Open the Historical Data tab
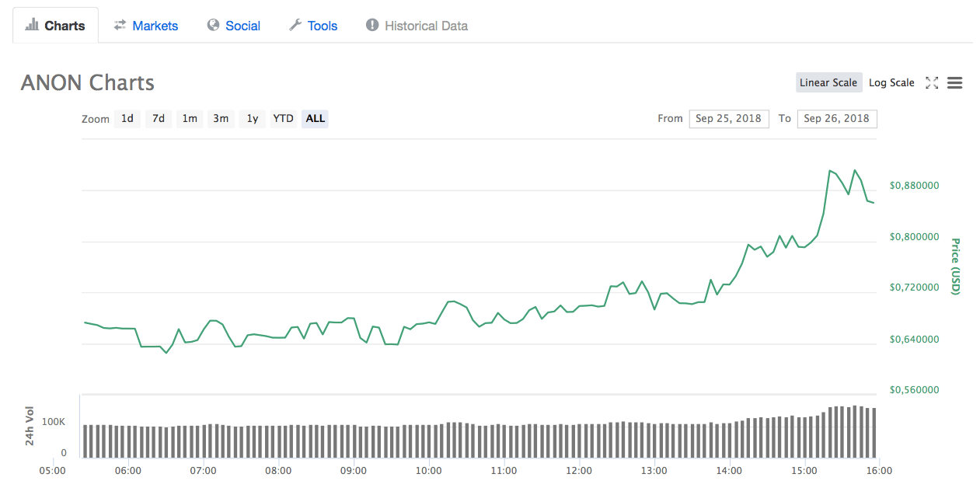Image resolution: width=980 pixels, height=488 pixels. 426,26
